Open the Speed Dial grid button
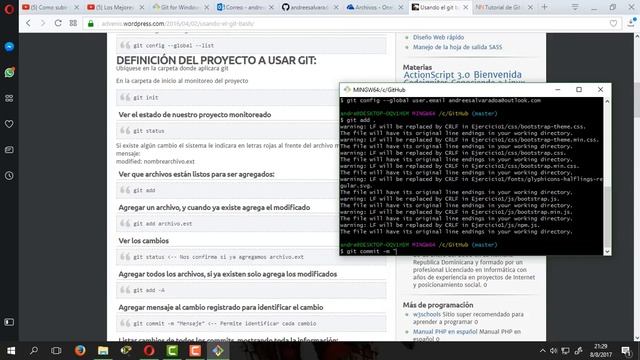Viewport: 640px width, 360px height. (73, 23)
